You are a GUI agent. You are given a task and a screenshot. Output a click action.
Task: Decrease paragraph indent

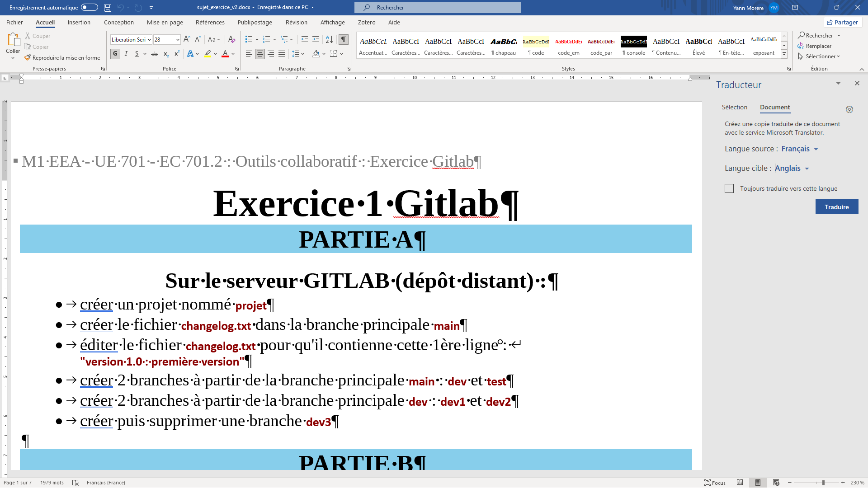point(305,40)
